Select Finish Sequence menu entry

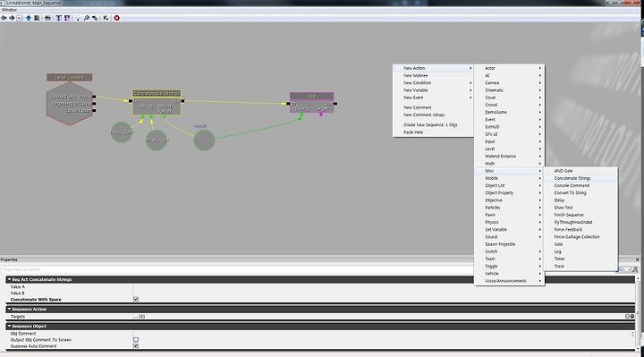(x=580, y=215)
